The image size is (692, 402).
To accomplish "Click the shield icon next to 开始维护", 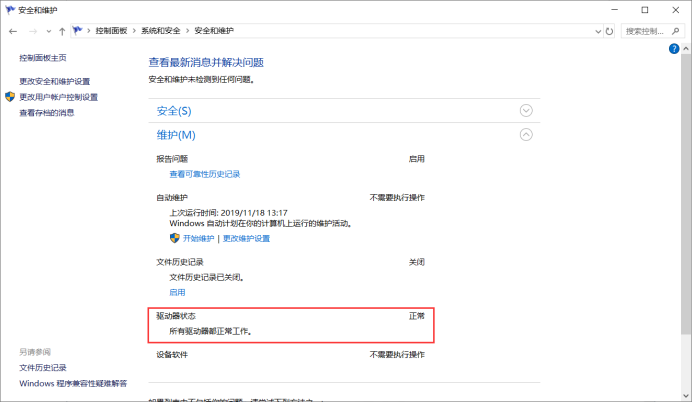I will click(x=174, y=238).
